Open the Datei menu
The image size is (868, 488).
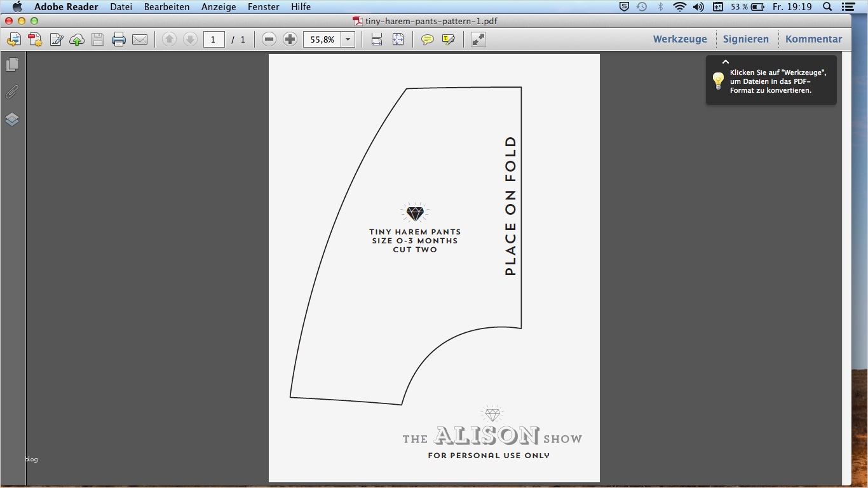(x=121, y=7)
